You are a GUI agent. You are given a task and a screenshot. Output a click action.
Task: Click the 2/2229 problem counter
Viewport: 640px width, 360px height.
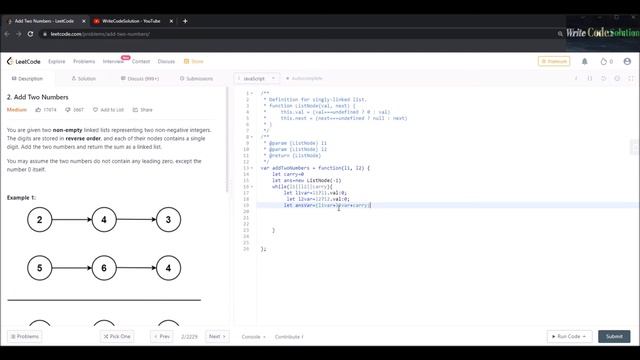[x=189, y=337]
